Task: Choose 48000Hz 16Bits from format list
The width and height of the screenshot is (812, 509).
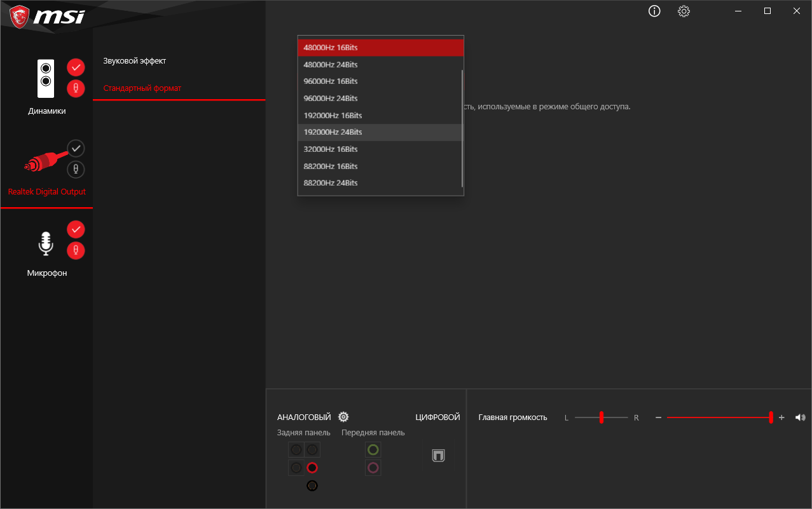Action: point(380,48)
